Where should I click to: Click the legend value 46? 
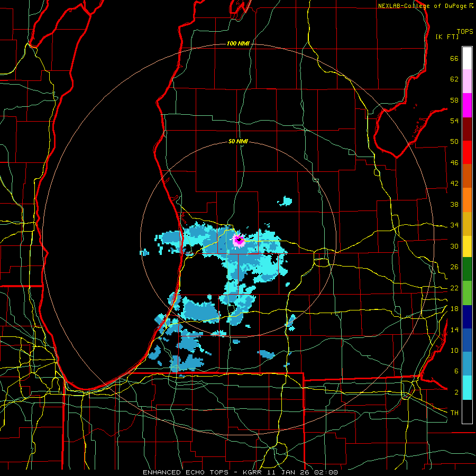pos(454,163)
